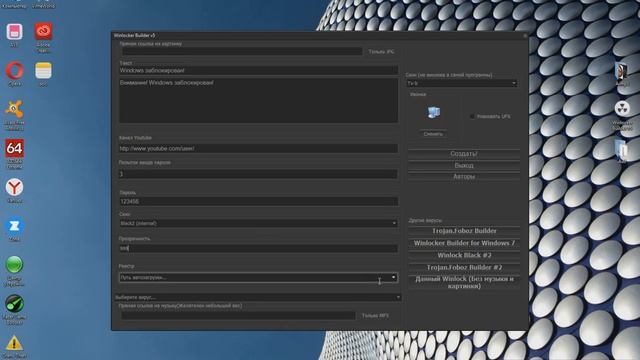Viewport: 640px width, 360px height.
Task: Open the Avast antivirus desktop icon
Action: pyautogui.click(x=14, y=109)
